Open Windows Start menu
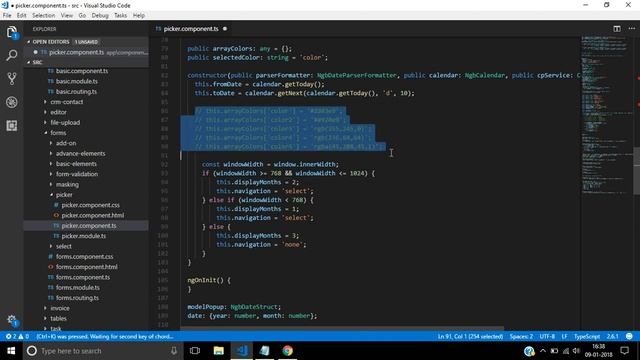 click(11, 351)
